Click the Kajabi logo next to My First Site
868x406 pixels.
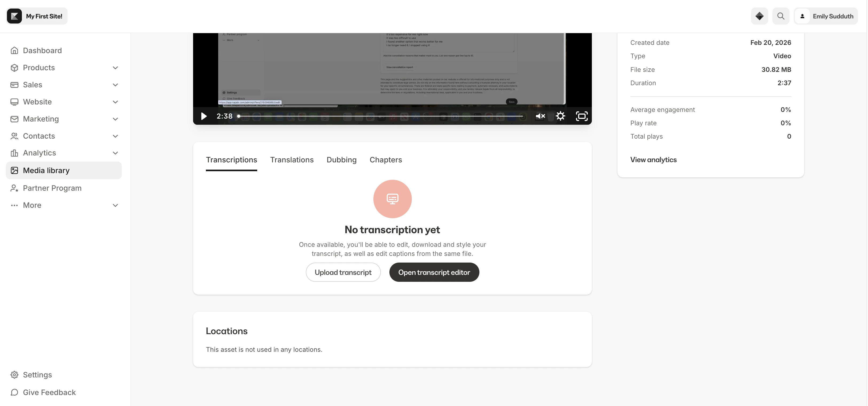point(14,16)
